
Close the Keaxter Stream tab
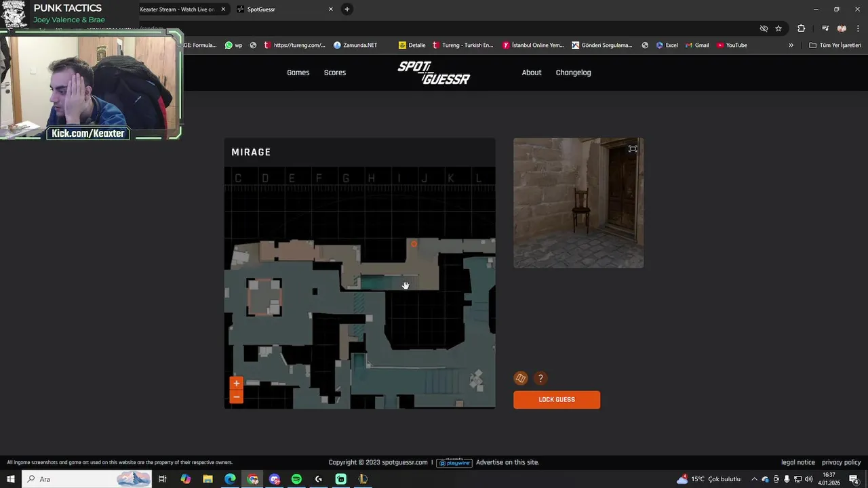click(x=223, y=9)
